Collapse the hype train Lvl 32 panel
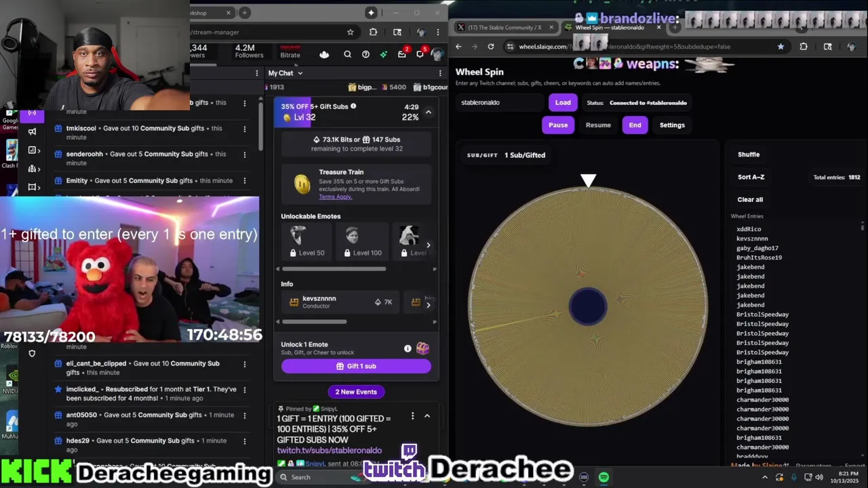 coord(429,113)
